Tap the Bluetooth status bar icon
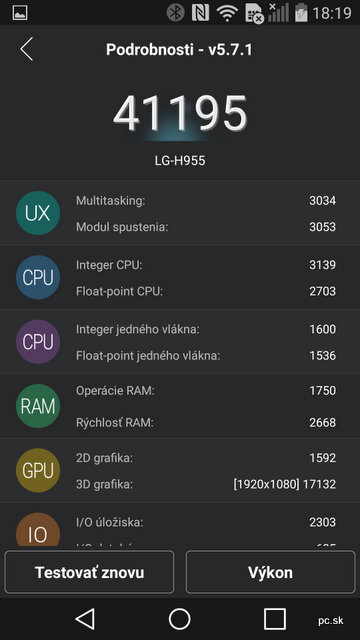The width and height of the screenshot is (360, 640). [176, 13]
